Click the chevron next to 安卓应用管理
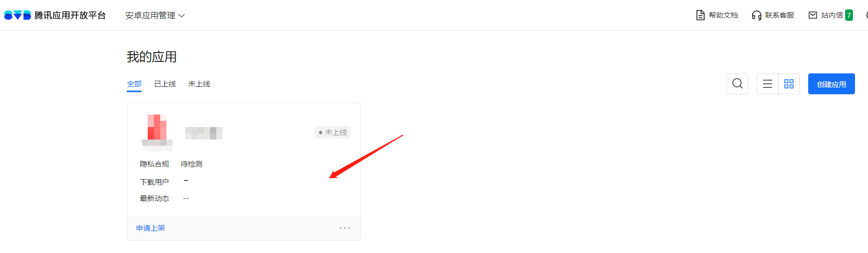This screenshot has height=253, width=868. coord(182,16)
